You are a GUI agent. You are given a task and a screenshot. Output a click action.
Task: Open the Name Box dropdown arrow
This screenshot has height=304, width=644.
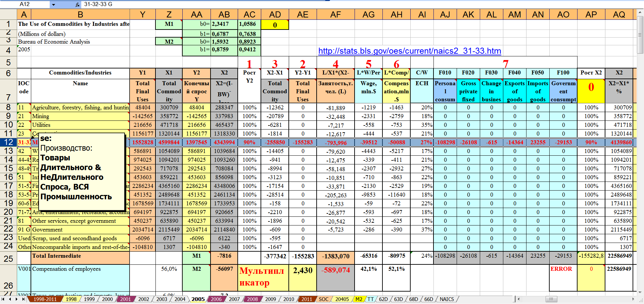pos(53,4)
